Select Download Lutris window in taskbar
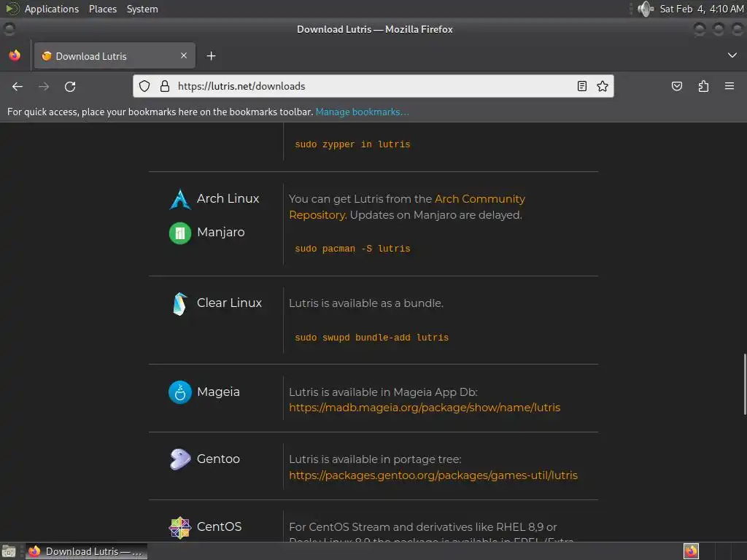747x560 pixels. 86,551
